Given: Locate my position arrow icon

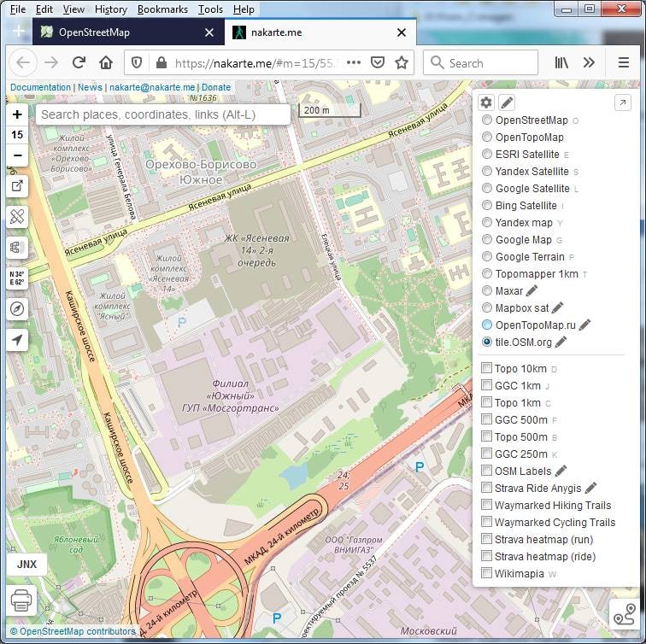Looking at the screenshot, I should 17,340.
